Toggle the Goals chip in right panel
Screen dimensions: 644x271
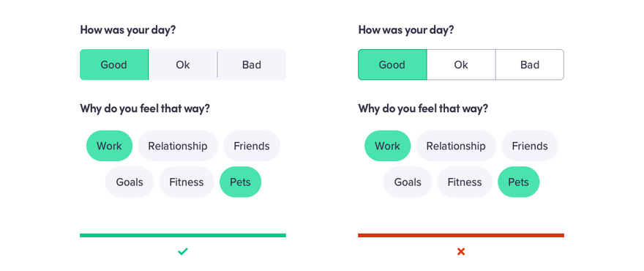click(408, 182)
